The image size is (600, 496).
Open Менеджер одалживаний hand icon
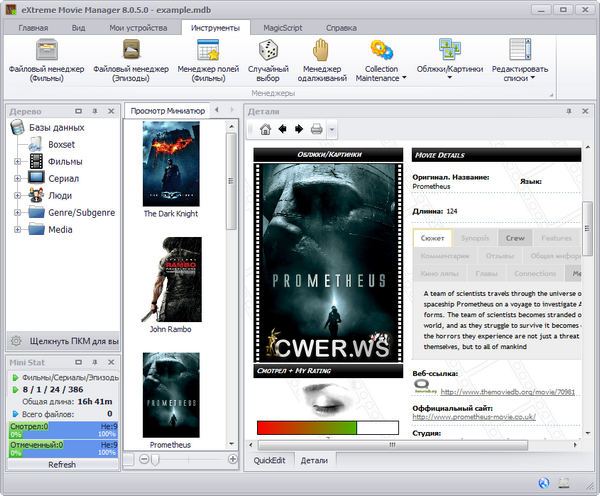tap(320, 60)
